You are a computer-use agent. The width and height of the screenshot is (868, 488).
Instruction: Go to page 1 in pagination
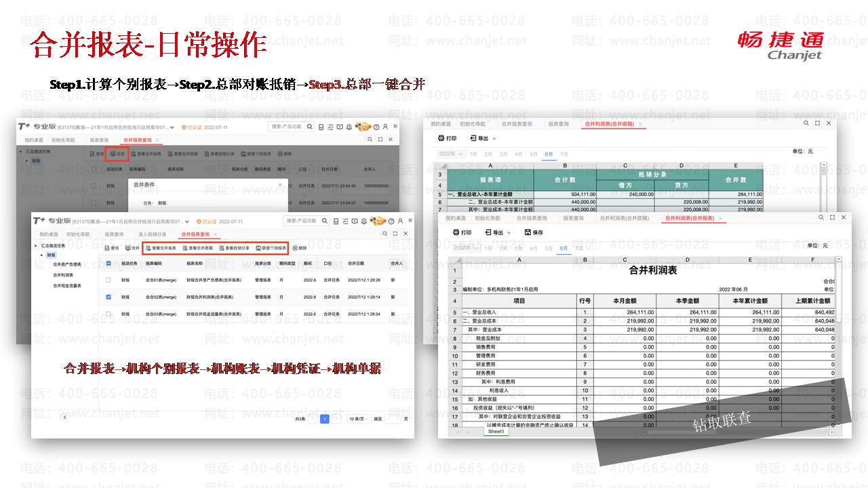(325, 419)
